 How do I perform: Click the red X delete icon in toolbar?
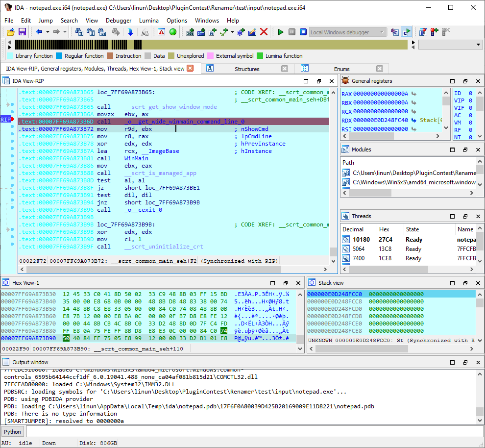click(264, 32)
